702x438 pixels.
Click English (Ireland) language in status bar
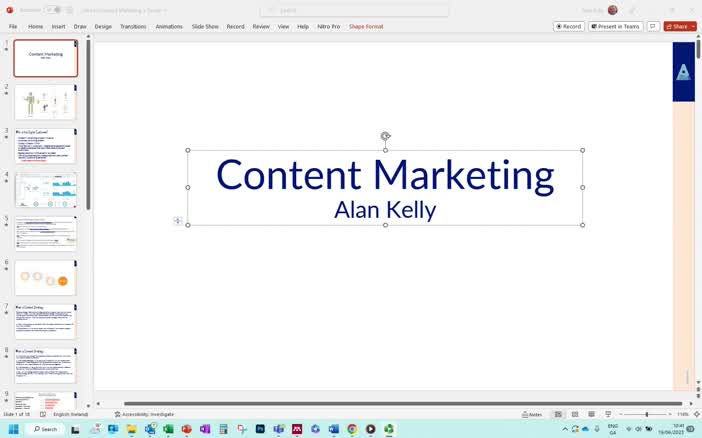pos(70,414)
